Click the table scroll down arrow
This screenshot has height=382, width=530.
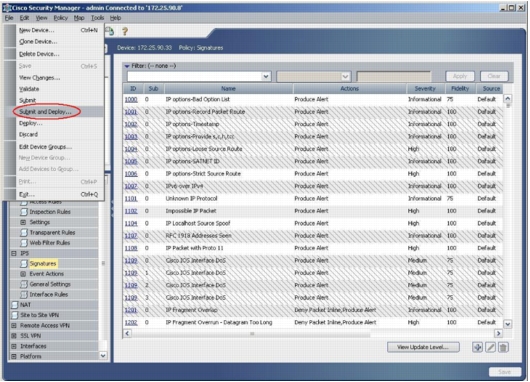(507, 324)
